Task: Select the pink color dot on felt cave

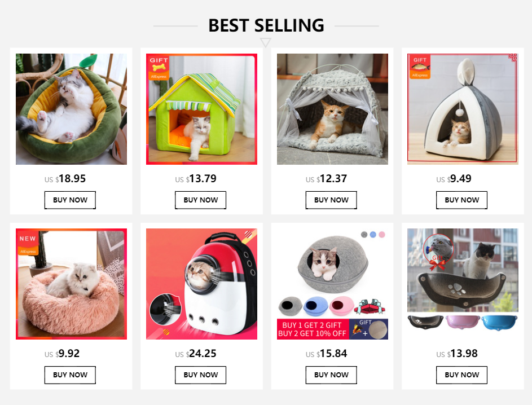Action: 382,235
